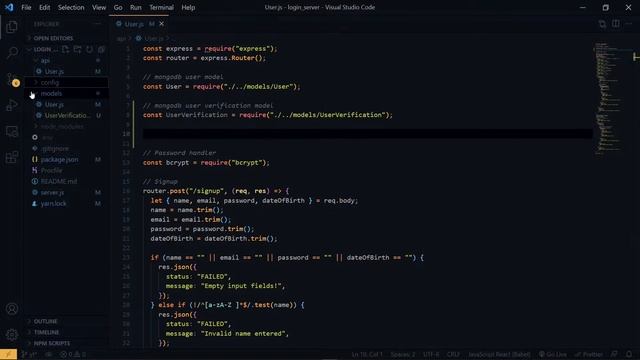Click Open Changes icon in editor toolbar
The height and width of the screenshot is (360, 640).
click(x=602, y=24)
